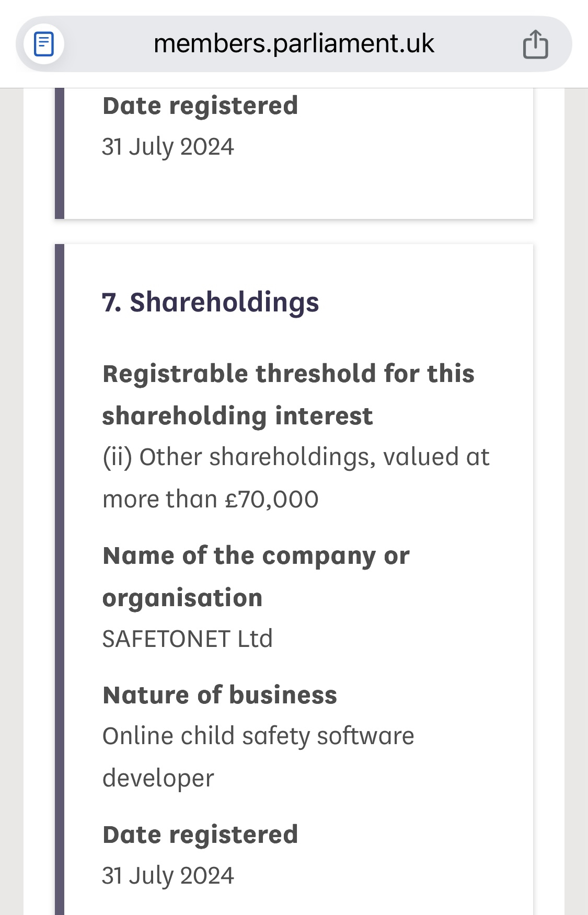Click the 'Nature of business' label
Screen dimensions: 588x915
(x=220, y=695)
